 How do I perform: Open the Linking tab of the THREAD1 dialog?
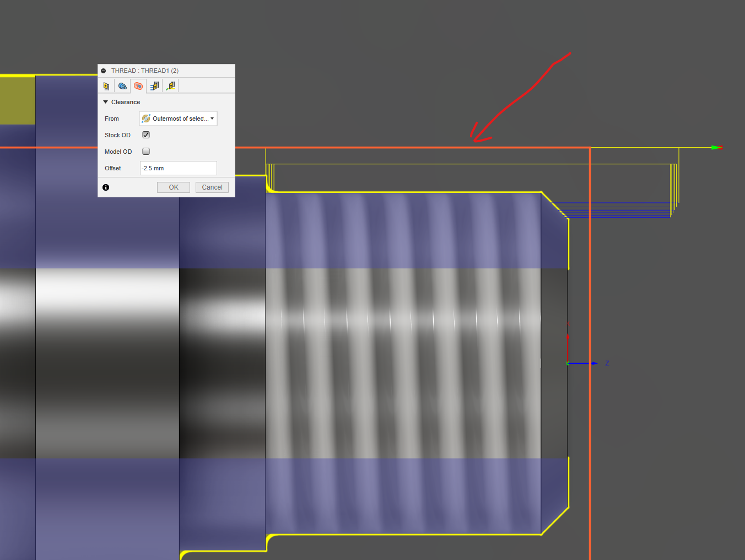(171, 86)
